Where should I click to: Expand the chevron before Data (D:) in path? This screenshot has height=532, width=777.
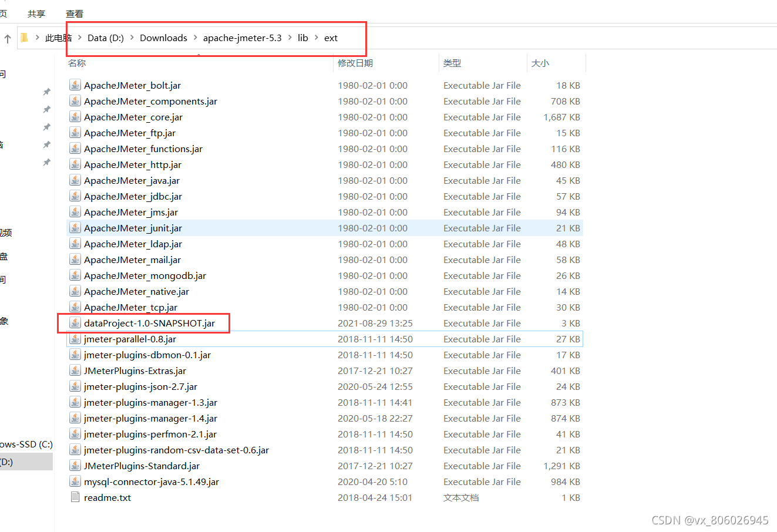80,38
